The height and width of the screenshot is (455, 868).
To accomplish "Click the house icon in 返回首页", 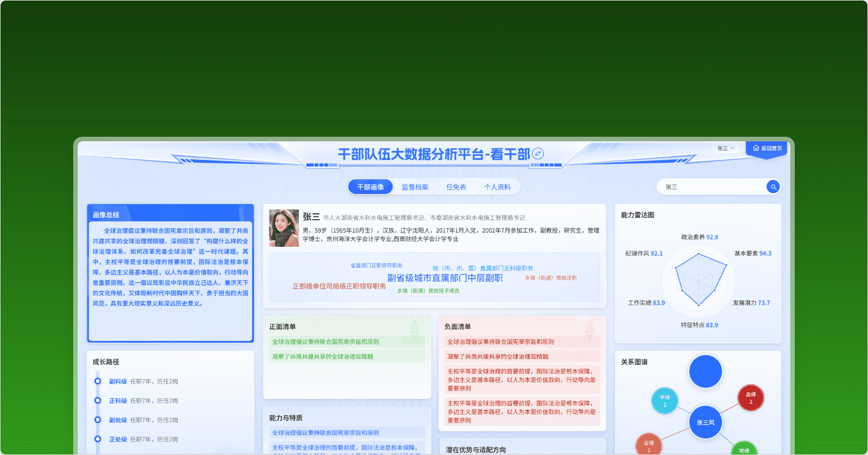I will (756, 148).
